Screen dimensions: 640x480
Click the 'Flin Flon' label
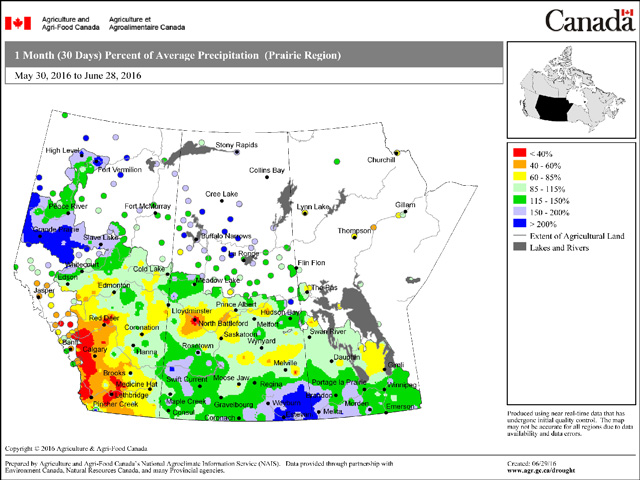[311, 262]
